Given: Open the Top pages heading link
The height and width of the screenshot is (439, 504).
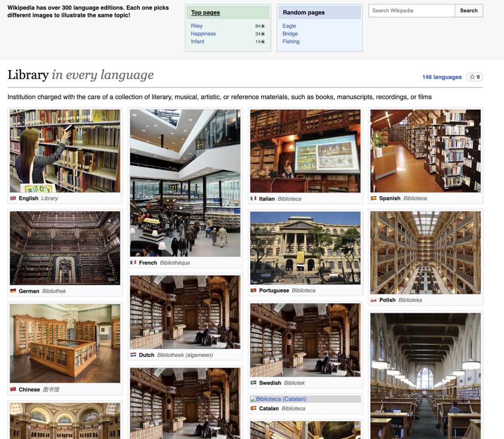Looking at the screenshot, I should (x=205, y=13).
